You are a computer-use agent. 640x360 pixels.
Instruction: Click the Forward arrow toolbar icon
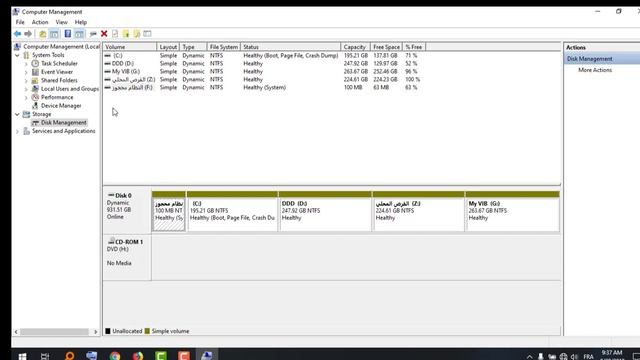pyautogui.click(x=28, y=34)
